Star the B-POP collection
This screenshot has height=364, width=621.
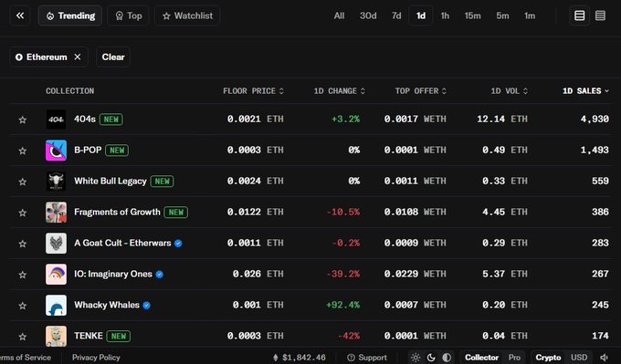click(23, 151)
